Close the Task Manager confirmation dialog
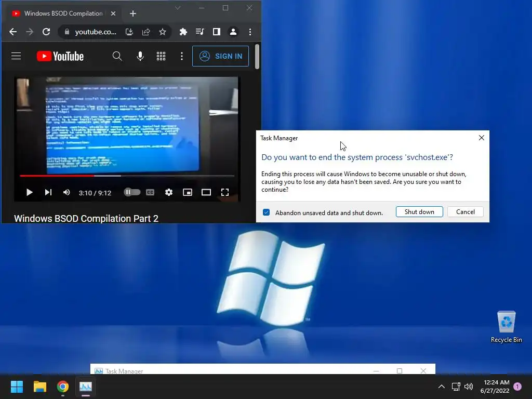 pos(482,138)
